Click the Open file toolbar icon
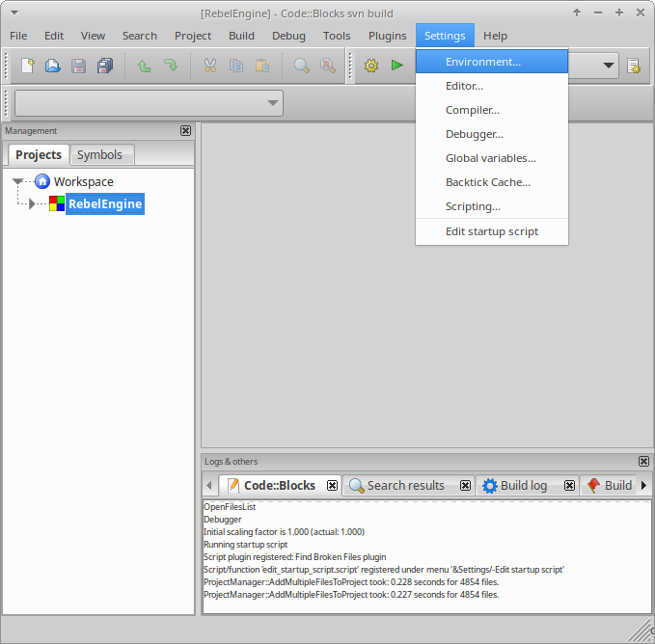Image resolution: width=655 pixels, height=644 pixels. (x=53, y=66)
